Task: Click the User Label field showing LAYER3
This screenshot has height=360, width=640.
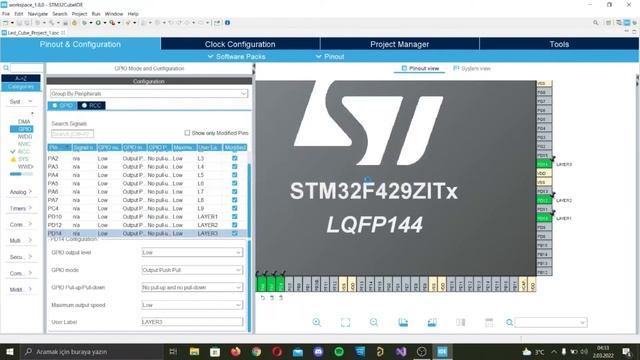Action: coord(192,322)
